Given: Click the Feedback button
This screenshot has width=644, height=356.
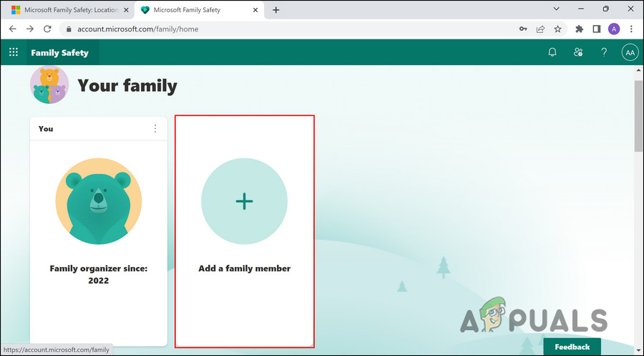Looking at the screenshot, I should pos(572,347).
